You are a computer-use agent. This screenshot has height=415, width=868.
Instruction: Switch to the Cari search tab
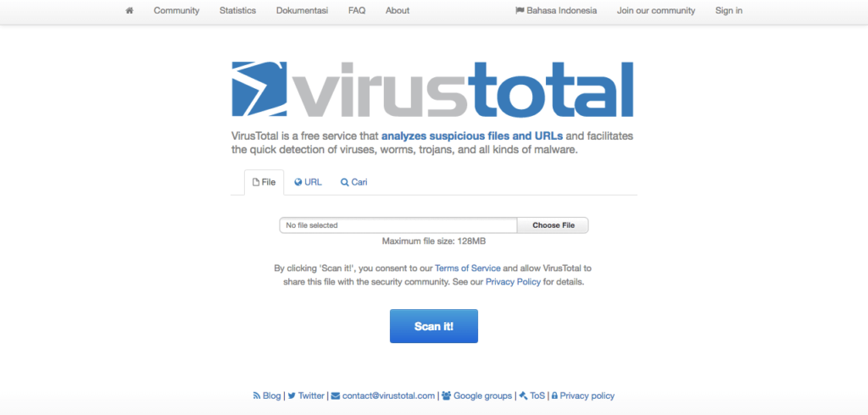click(x=353, y=182)
